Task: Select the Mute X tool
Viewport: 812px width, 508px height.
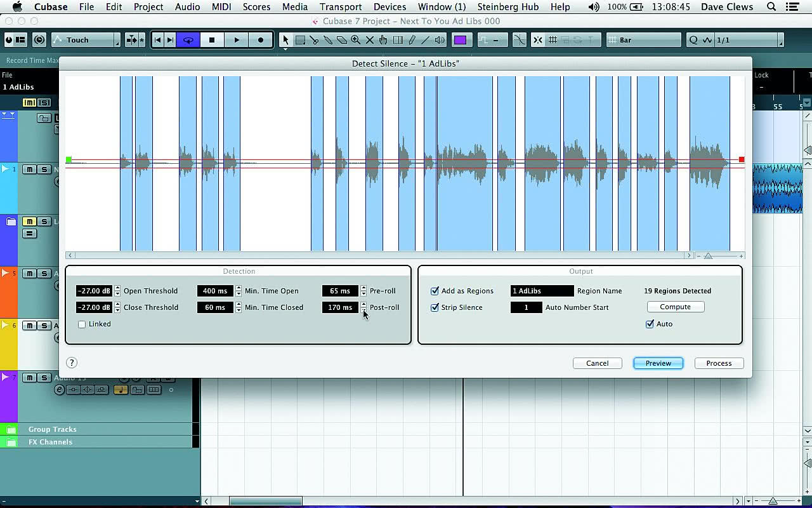Action: point(370,40)
